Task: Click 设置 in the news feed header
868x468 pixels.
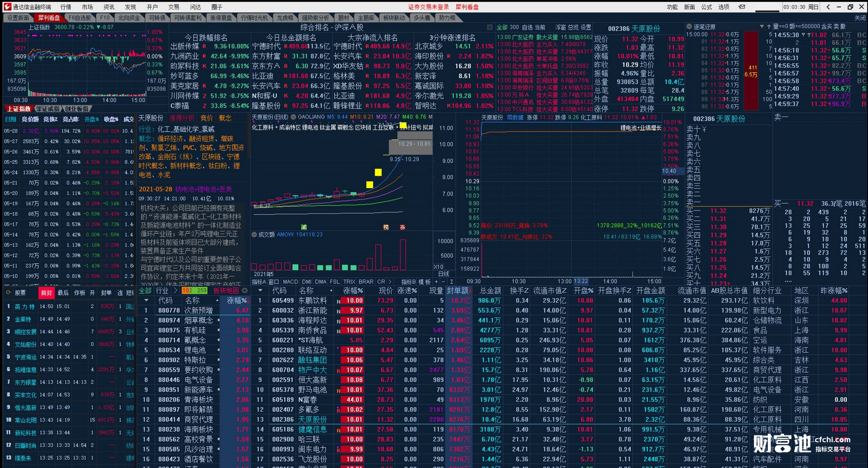Action: 586,27
